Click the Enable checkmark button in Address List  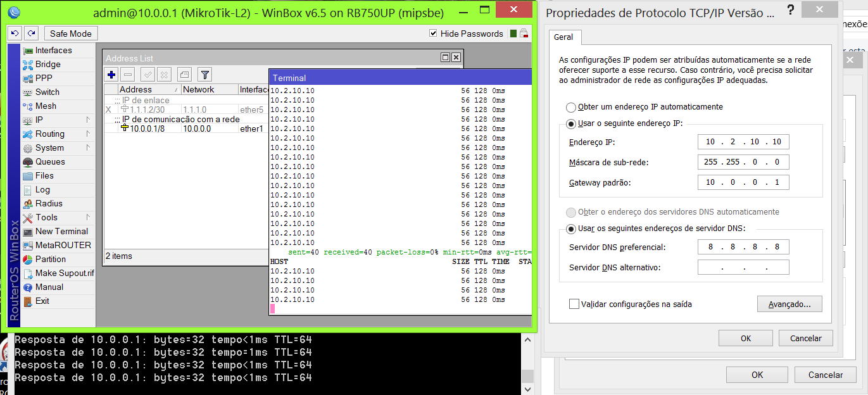point(148,75)
